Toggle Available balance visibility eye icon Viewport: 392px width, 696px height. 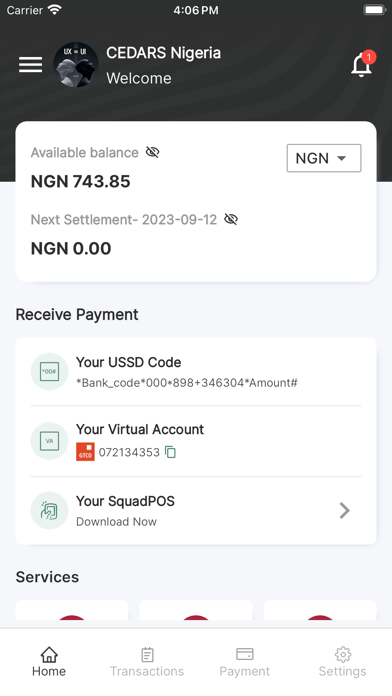point(153,152)
